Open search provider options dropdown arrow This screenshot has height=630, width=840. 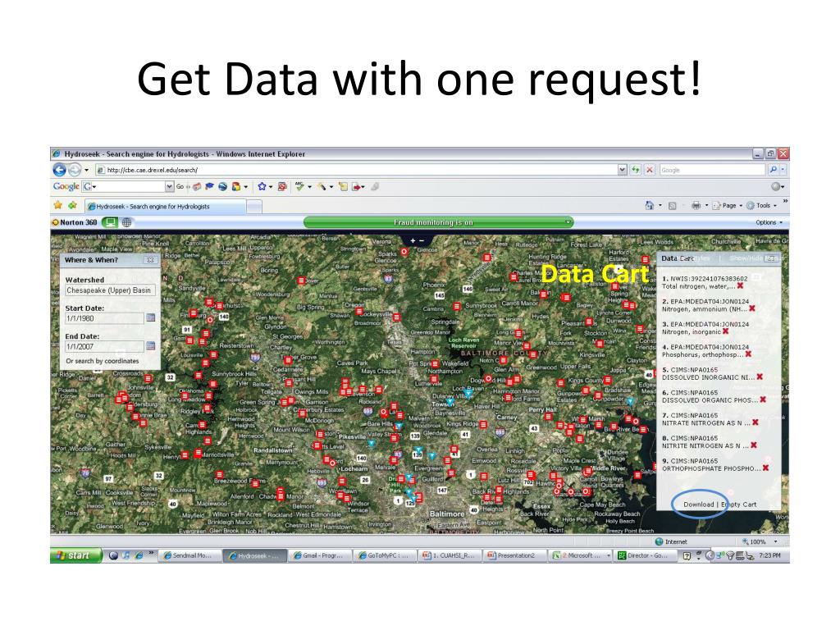(x=783, y=170)
